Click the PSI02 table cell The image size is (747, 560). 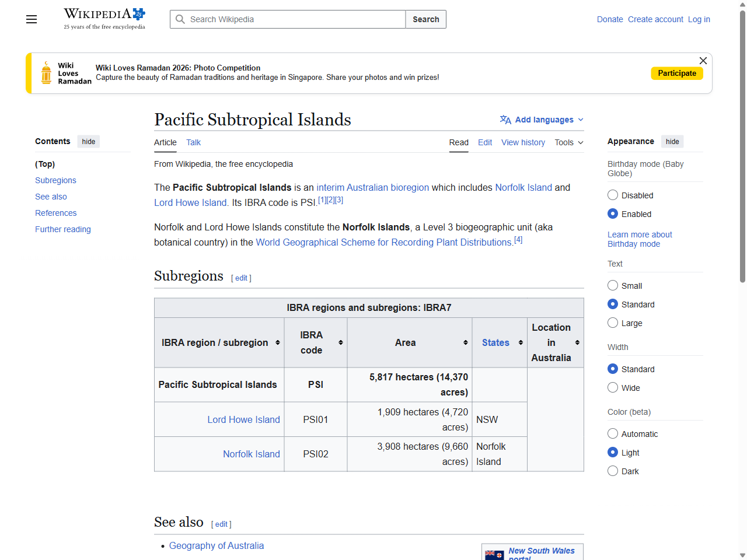[x=316, y=454]
